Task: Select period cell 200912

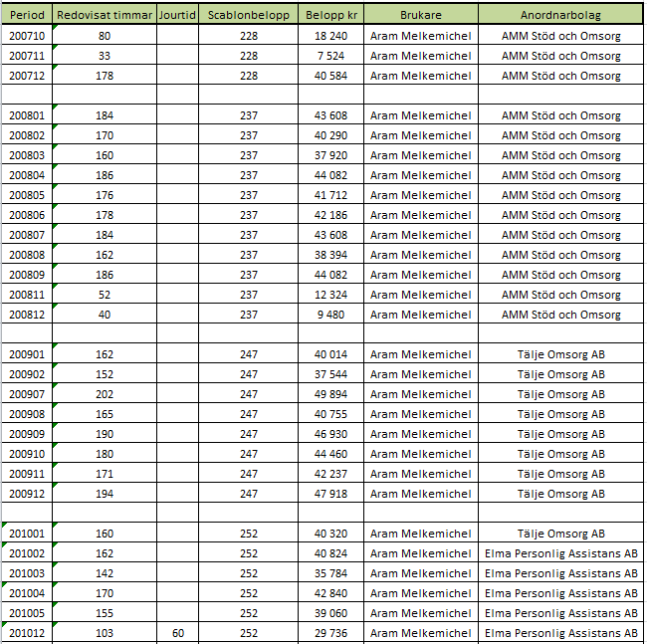Action: 27,494
